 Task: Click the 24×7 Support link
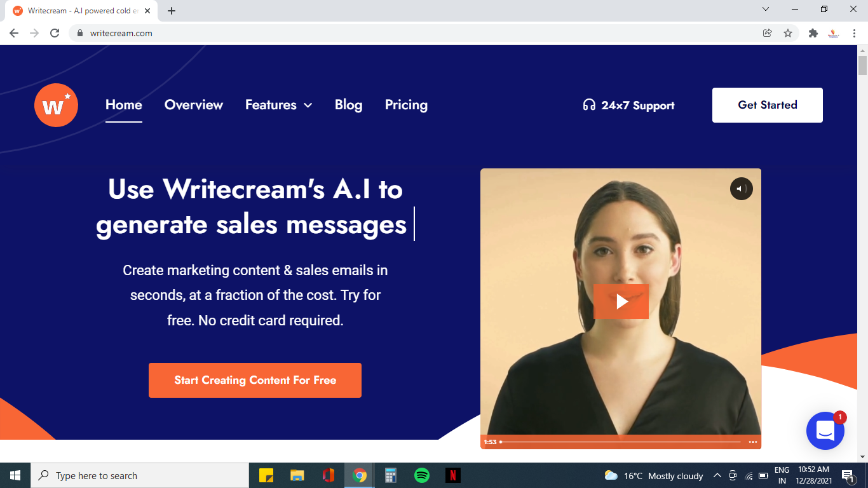628,105
